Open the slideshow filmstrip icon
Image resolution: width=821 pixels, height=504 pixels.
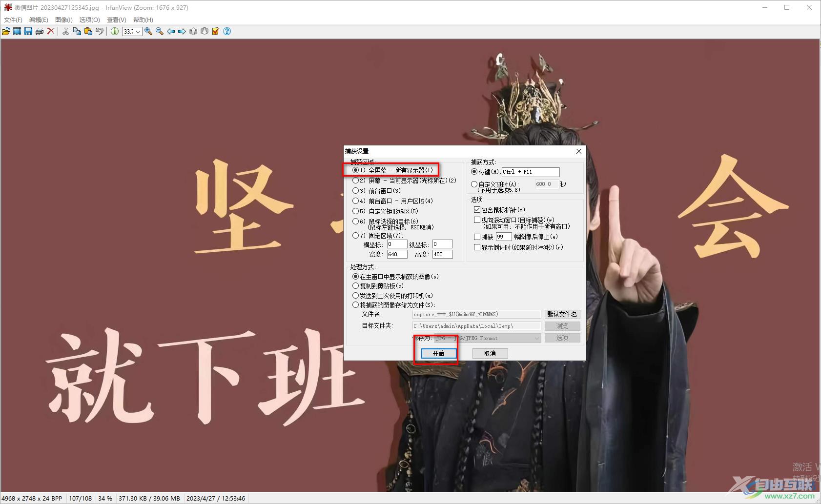(x=17, y=31)
